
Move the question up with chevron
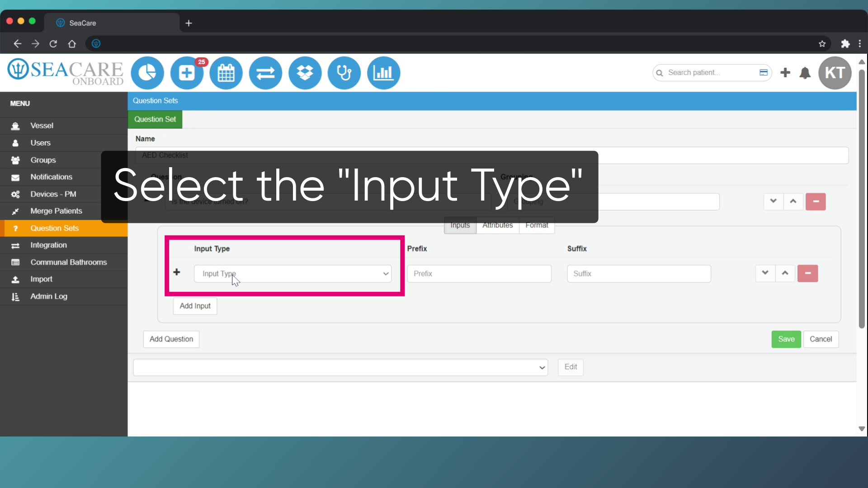pyautogui.click(x=793, y=202)
